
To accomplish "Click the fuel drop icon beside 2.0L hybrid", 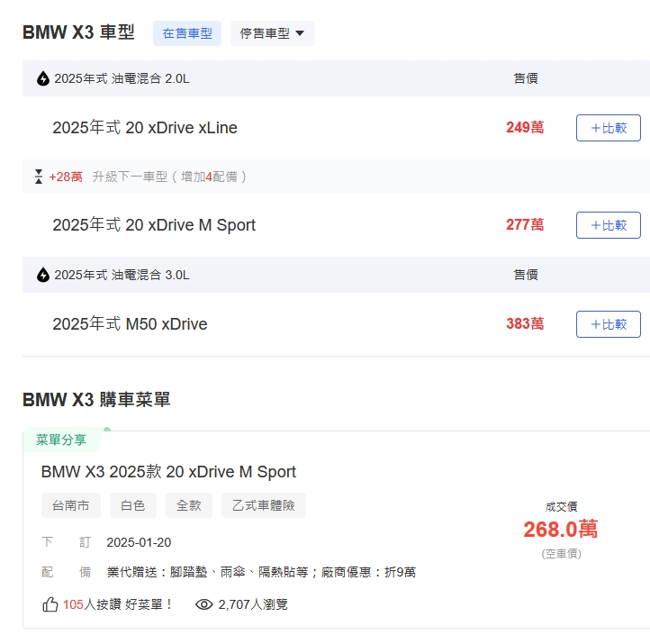I will coord(43,78).
